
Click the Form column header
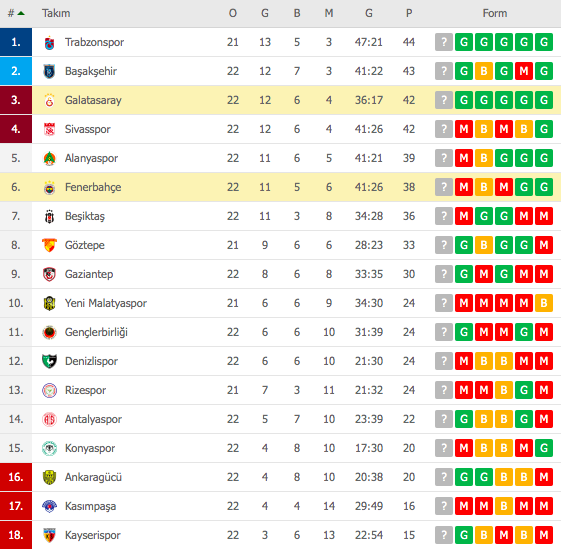495,13
